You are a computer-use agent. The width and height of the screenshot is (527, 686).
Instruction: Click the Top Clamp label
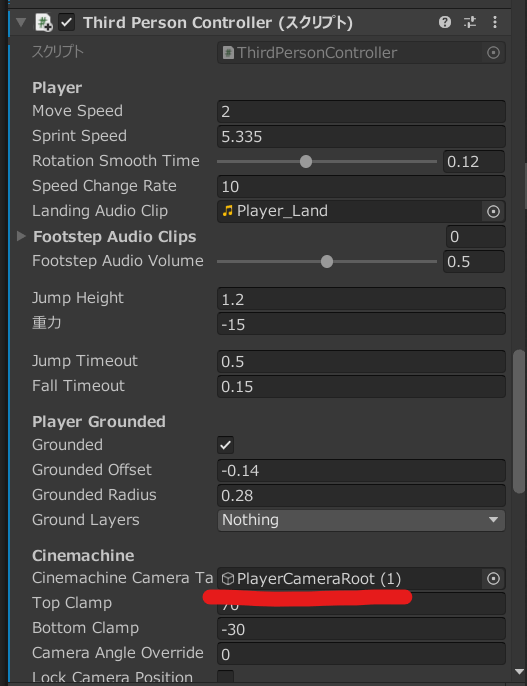pos(72,603)
